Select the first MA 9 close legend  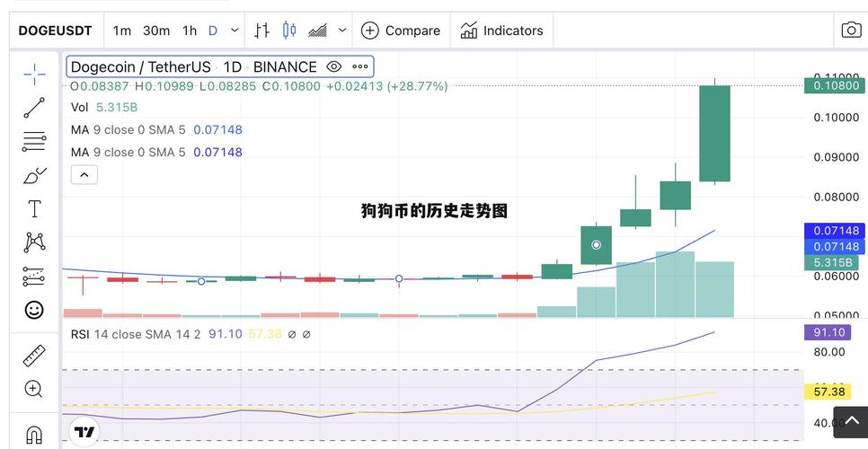(156, 130)
